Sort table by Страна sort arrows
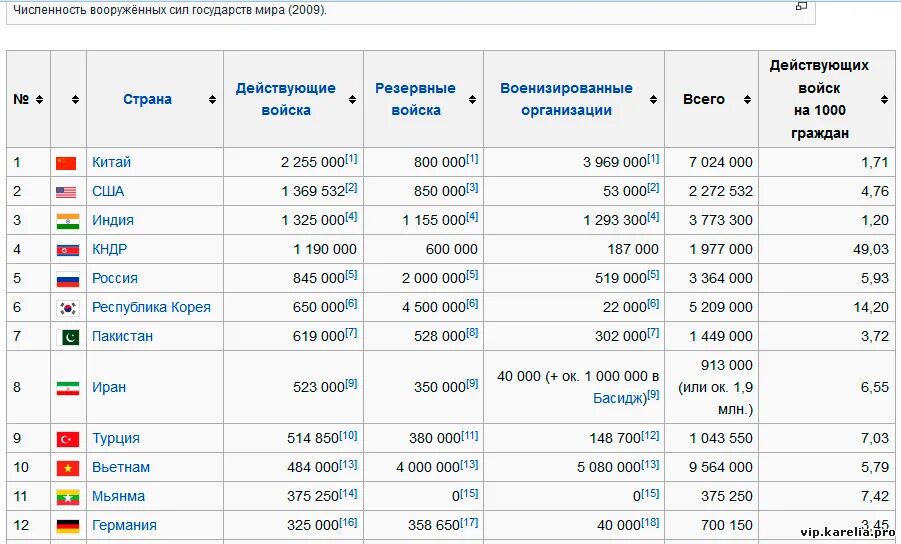 (212, 99)
